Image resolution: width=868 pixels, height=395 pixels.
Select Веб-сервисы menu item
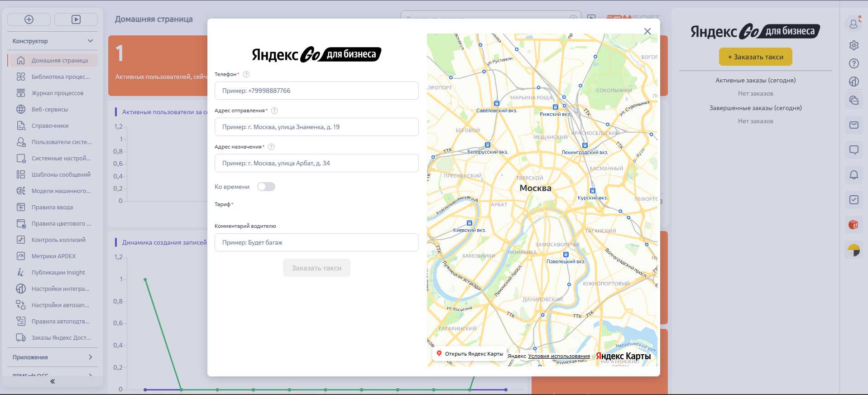point(50,110)
